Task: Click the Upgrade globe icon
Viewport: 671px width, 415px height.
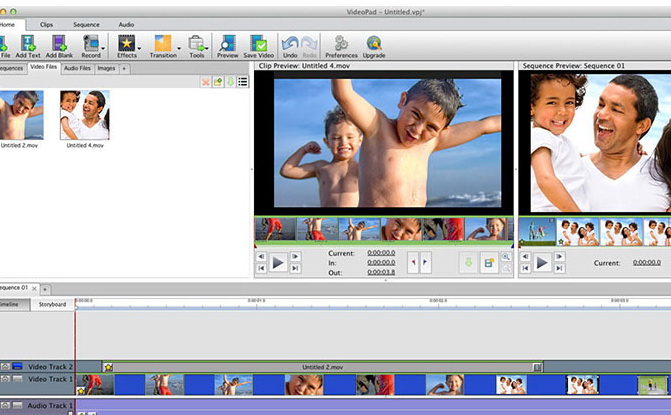Action: pyautogui.click(x=374, y=43)
